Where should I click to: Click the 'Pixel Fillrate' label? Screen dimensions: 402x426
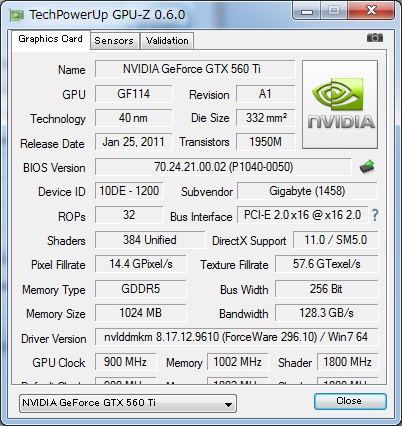point(58,265)
